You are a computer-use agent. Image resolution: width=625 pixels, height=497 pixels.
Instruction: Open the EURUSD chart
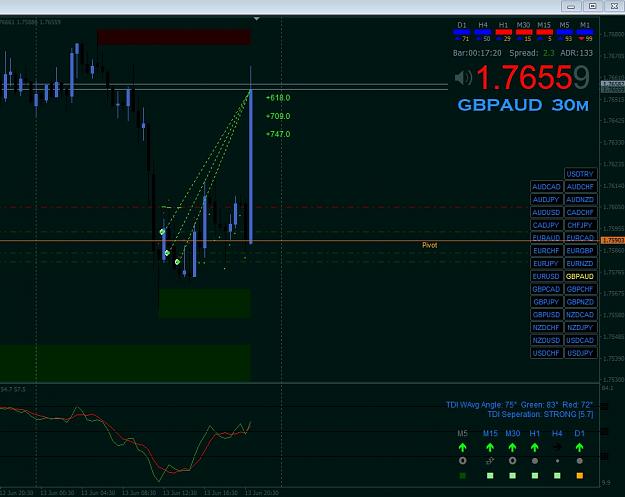pyautogui.click(x=546, y=276)
